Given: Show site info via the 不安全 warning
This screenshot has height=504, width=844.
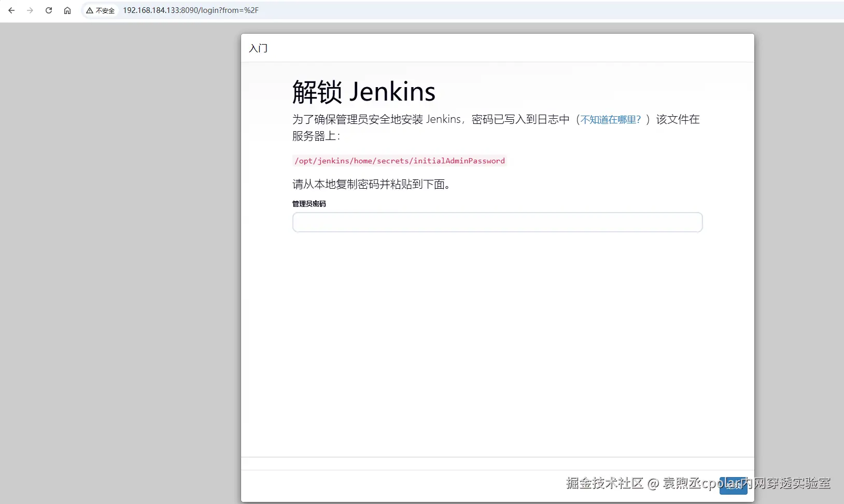Looking at the screenshot, I should (101, 10).
